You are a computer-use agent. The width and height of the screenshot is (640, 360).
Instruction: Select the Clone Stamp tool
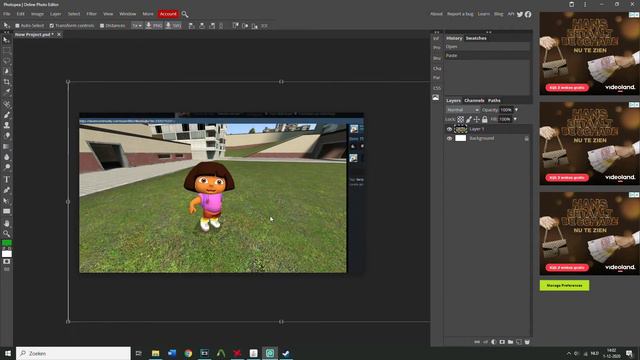(x=7, y=125)
